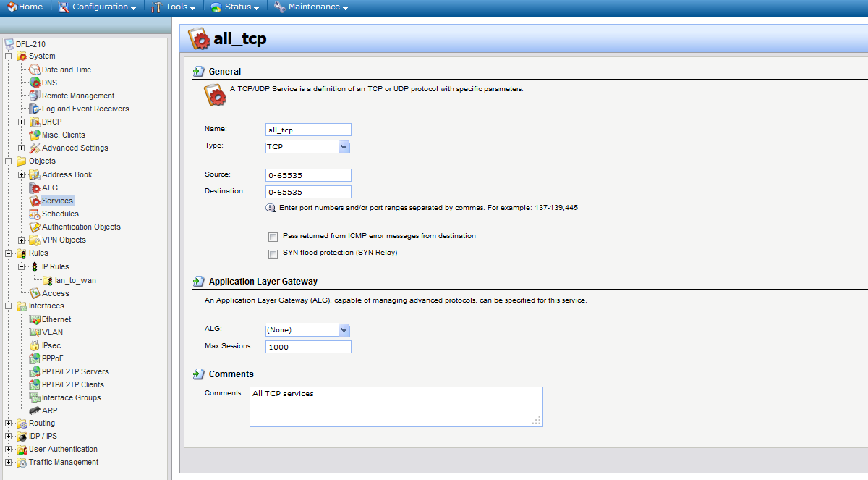Open the Home menu item
The height and width of the screenshot is (480, 868).
pyautogui.click(x=25, y=7)
